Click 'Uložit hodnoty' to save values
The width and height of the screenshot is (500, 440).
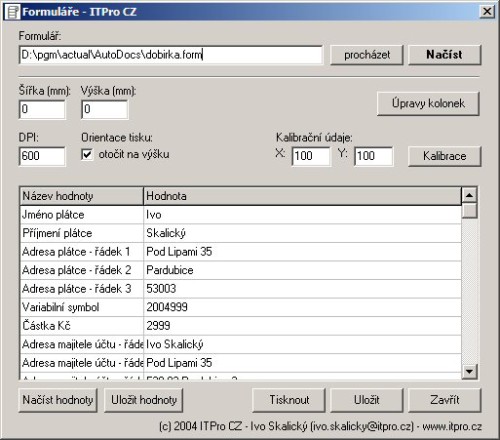[x=144, y=400]
